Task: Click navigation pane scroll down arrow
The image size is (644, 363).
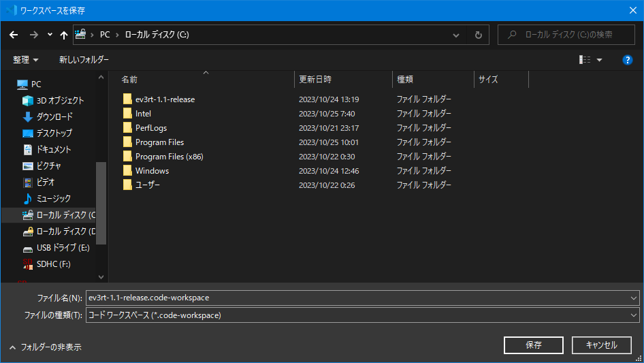Action: [101, 277]
